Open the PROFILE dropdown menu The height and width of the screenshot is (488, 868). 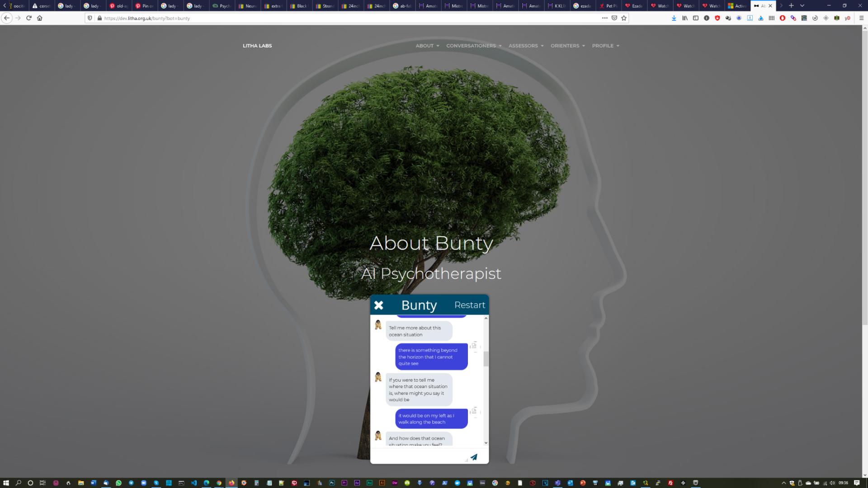click(605, 46)
